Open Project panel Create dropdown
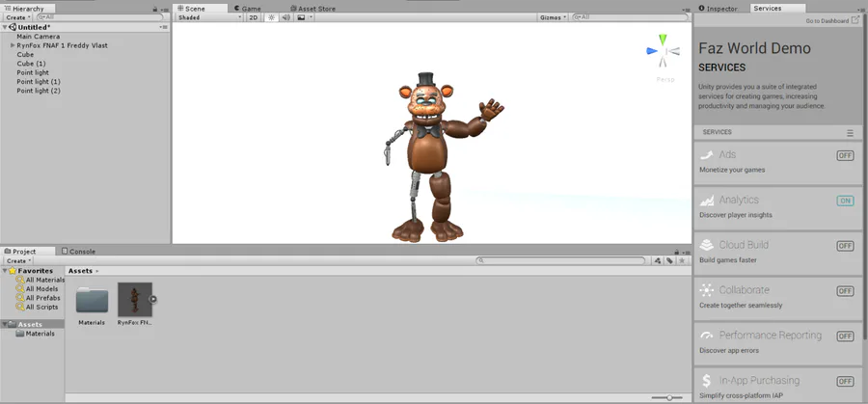 [18, 260]
